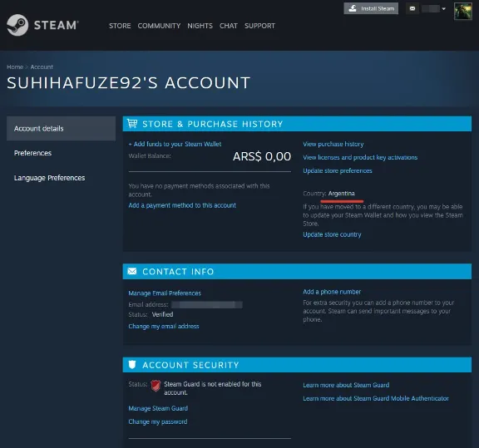Open the CHAT menu item
Screen dimensions: 479x448
(x=228, y=26)
